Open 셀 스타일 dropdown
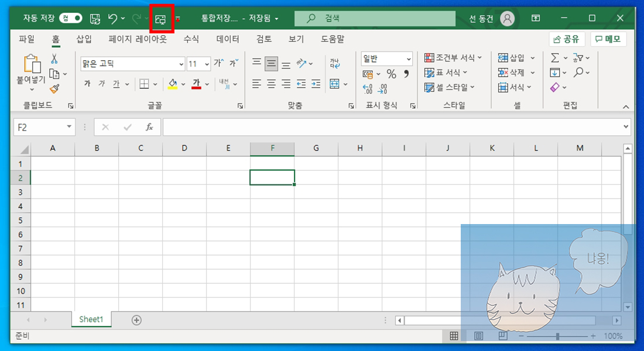This screenshot has height=351, width=644. click(449, 87)
